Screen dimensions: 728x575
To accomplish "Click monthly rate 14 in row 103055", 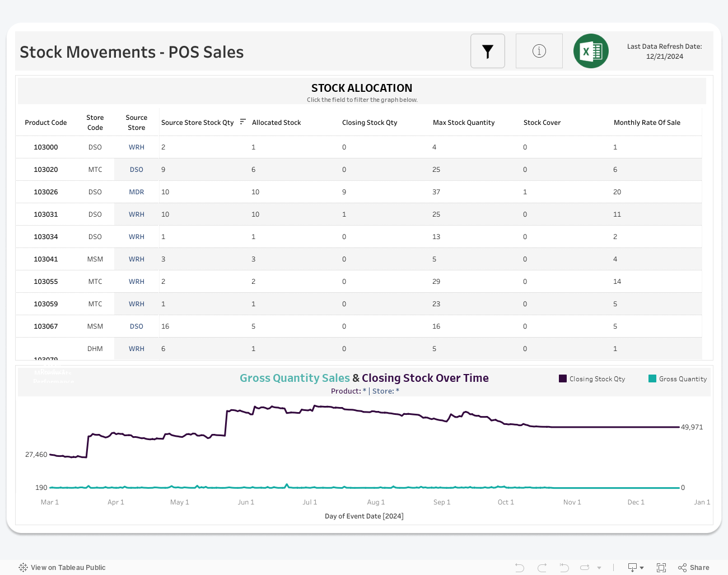I will pyautogui.click(x=617, y=282).
